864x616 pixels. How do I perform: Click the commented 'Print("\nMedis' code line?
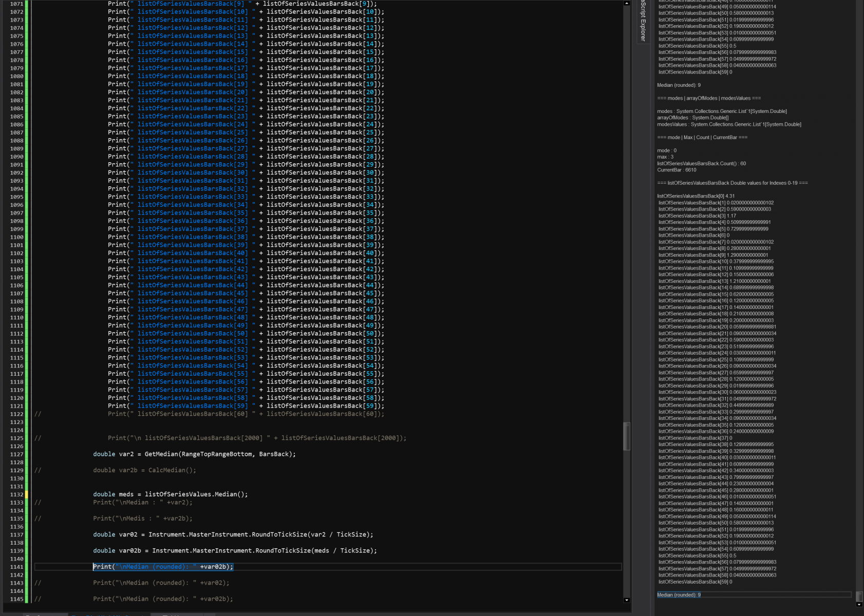[143, 518]
